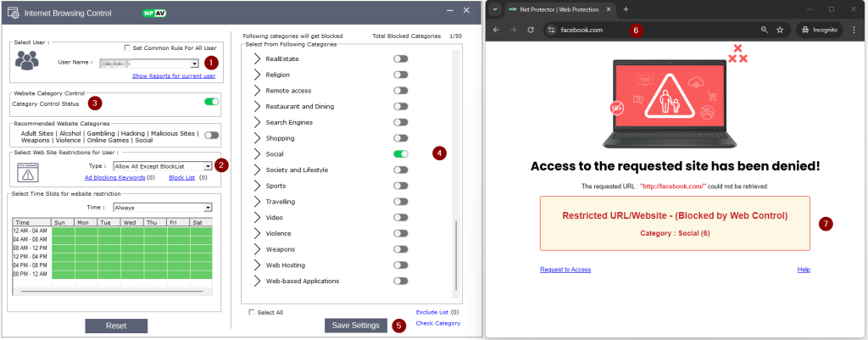This screenshot has width=868, height=340.
Task: Click the browser back arrow
Action: [496, 29]
